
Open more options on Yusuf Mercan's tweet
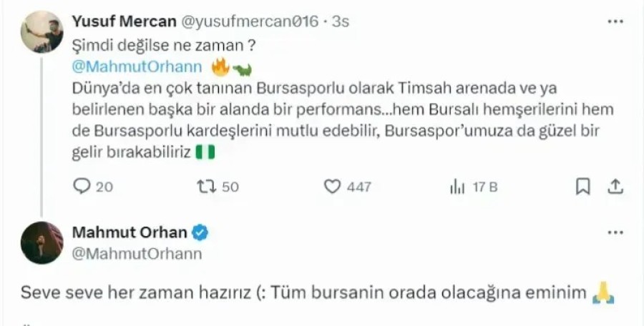click(x=615, y=21)
